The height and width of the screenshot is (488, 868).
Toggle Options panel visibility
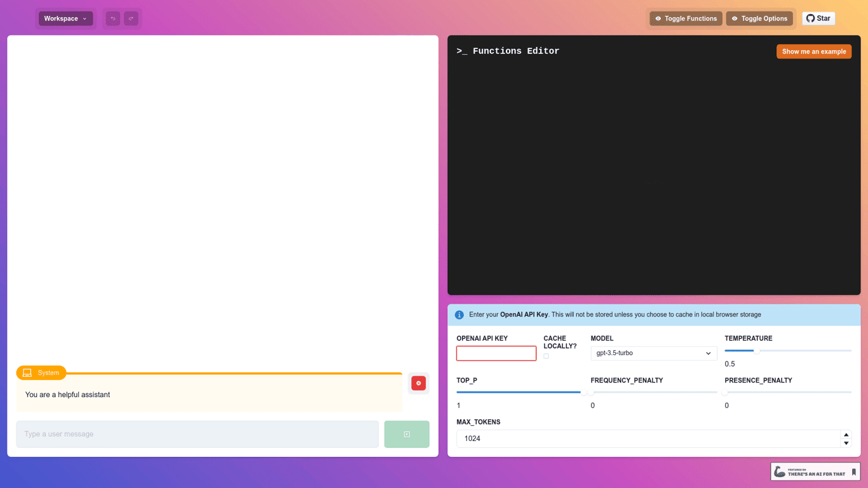pos(759,18)
